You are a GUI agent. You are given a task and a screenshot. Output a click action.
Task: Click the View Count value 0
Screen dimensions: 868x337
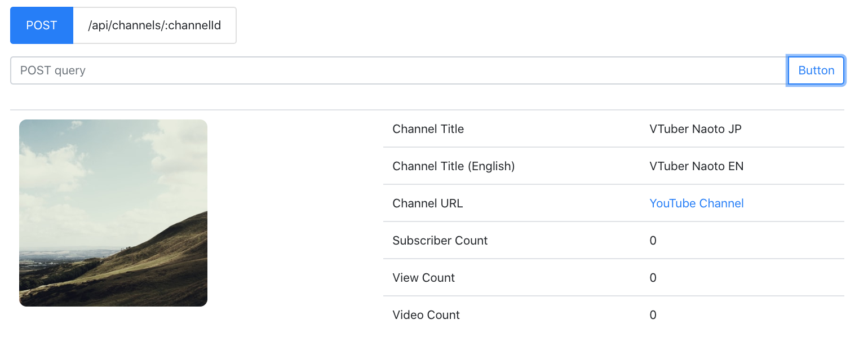coord(653,278)
